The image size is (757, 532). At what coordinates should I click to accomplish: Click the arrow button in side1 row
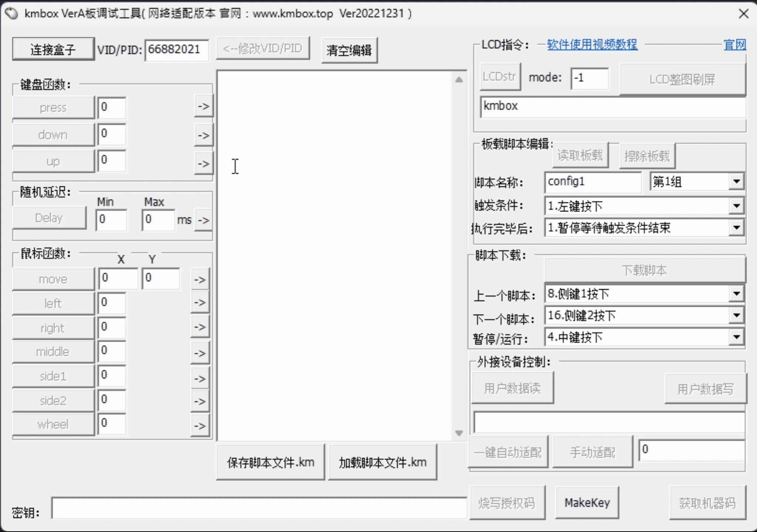coord(200,378)
